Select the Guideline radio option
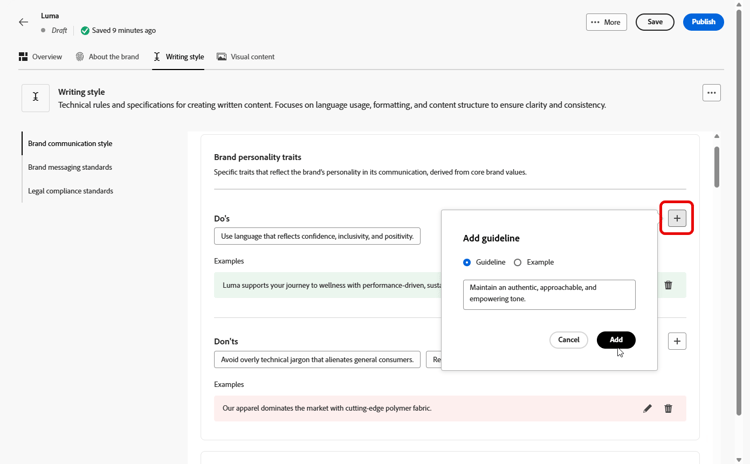Screen dimensions: 750x464 [x=467, y=262]
